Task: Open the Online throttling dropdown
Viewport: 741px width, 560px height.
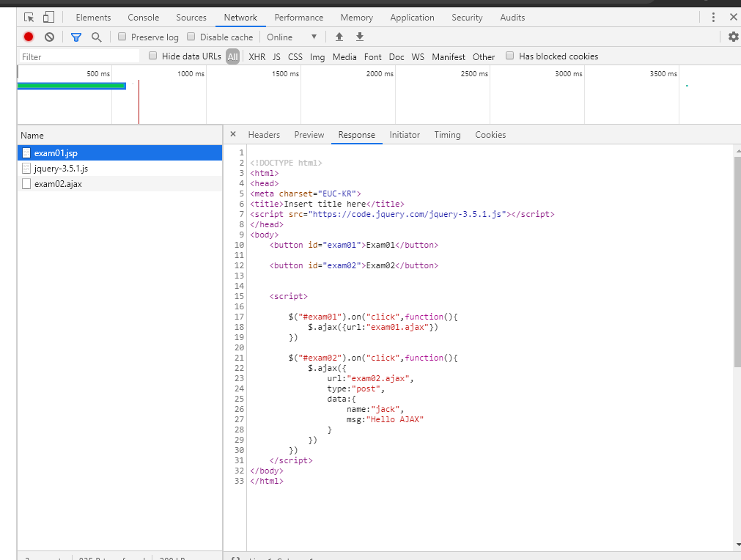Action: (x=291, y=37)
